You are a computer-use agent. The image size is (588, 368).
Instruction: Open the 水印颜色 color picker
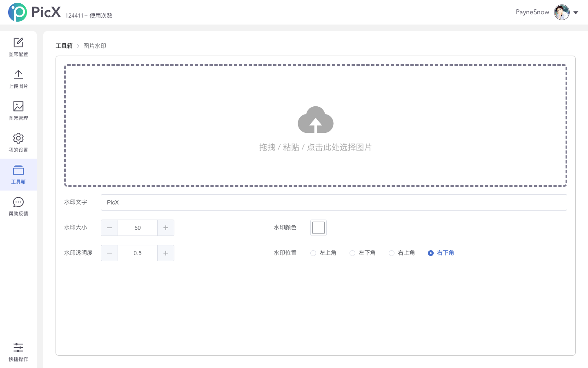[x=318, y=228]
